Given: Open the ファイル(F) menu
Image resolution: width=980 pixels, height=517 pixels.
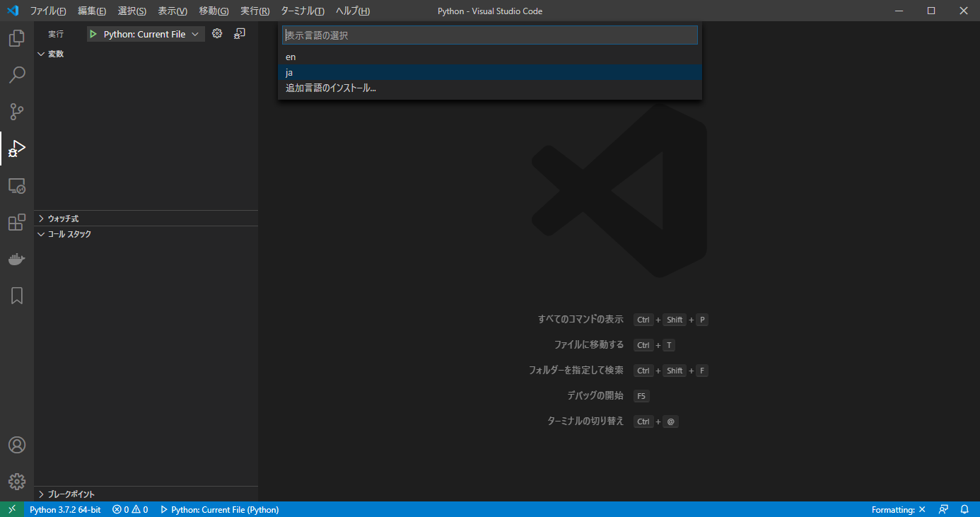Looking at the screenshot, I should [x=48, y=11].
